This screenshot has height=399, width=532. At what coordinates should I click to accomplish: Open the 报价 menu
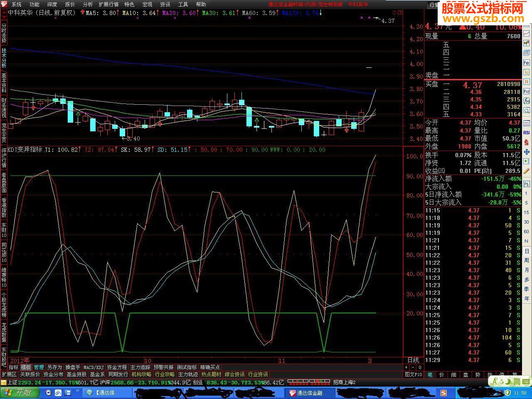[x=70, y=4]
